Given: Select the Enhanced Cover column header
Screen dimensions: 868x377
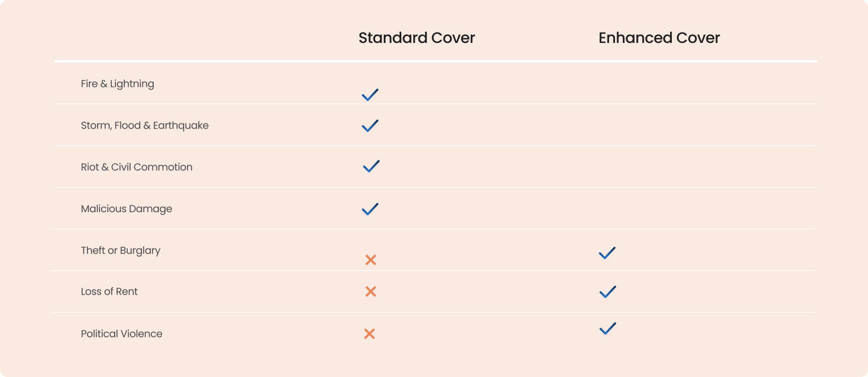Looking at the screenshot, I should click(x=659, y=38).
